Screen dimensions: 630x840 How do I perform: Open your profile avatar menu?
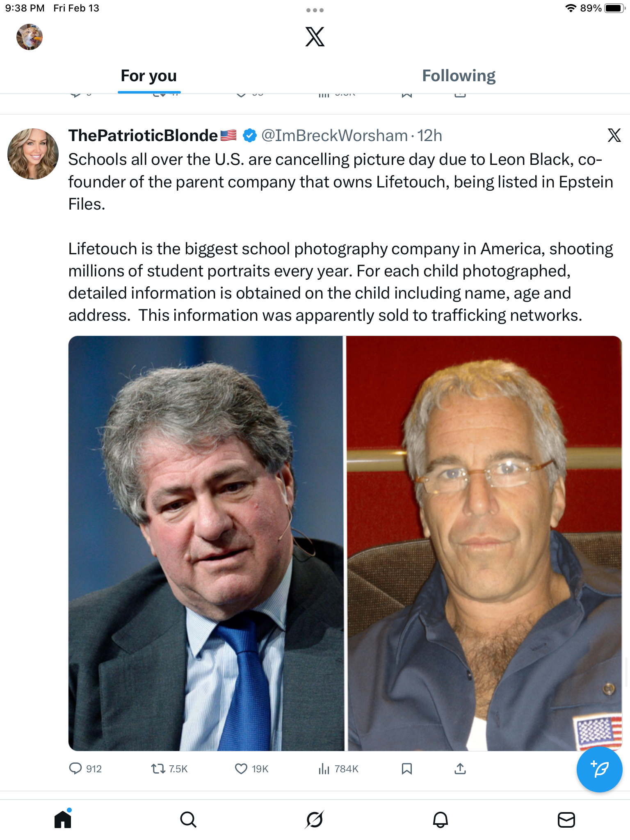click(x=30, y=37)
